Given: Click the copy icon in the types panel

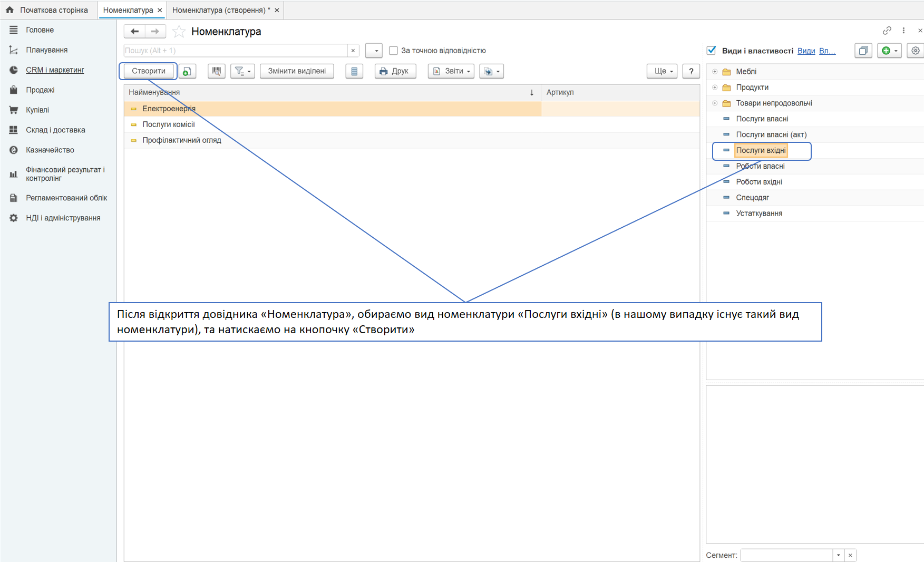Looking at the screenshot, I should 863,51.
